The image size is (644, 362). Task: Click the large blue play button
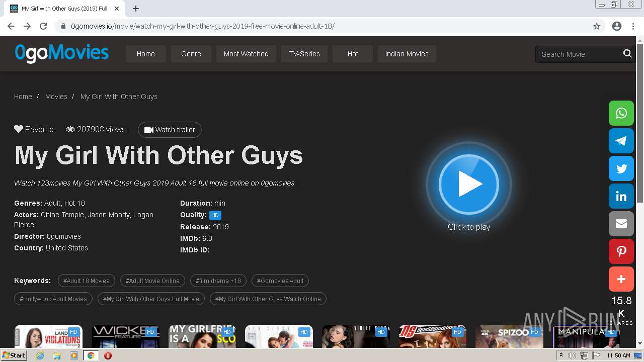tap(468, 185)
